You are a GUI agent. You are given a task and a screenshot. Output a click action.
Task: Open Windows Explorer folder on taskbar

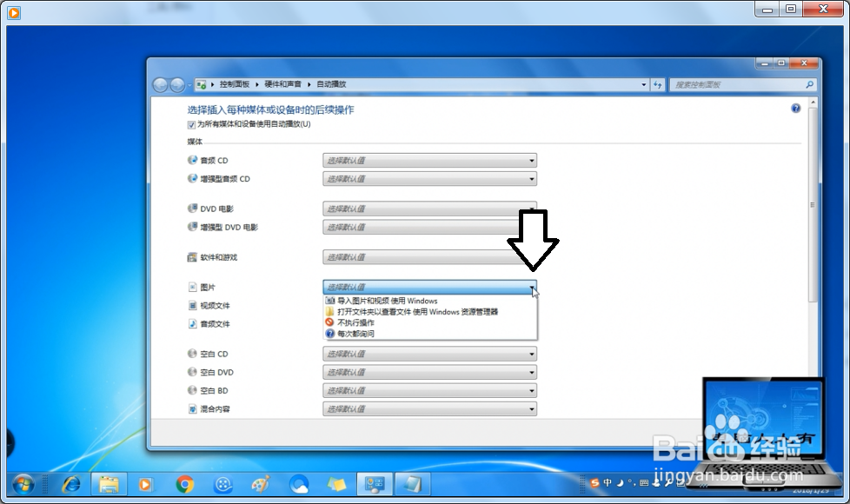[x=109, y=484]
